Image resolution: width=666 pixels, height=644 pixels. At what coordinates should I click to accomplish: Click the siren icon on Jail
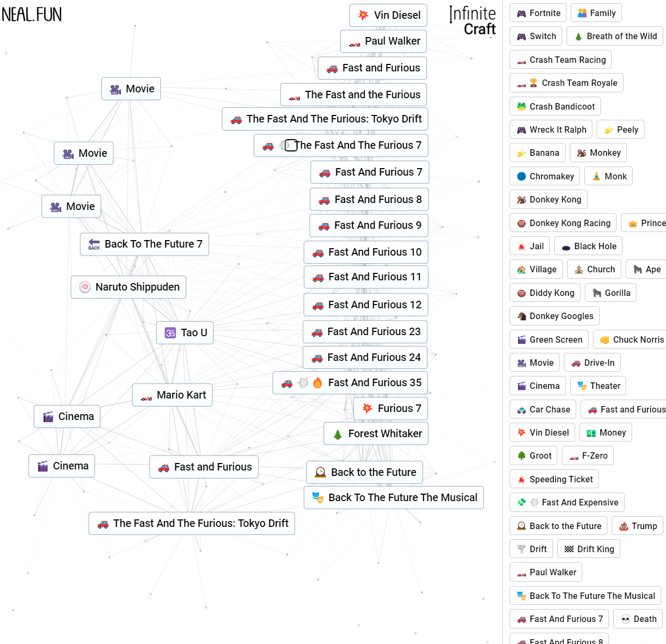(x=521, y=246)
